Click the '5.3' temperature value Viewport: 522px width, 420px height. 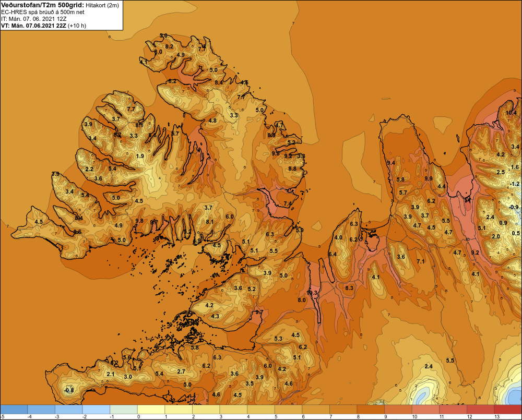pyautogui.click(x=278, y=339)
